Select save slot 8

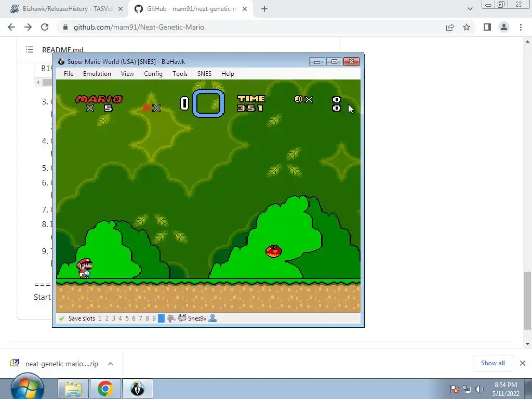147,318
